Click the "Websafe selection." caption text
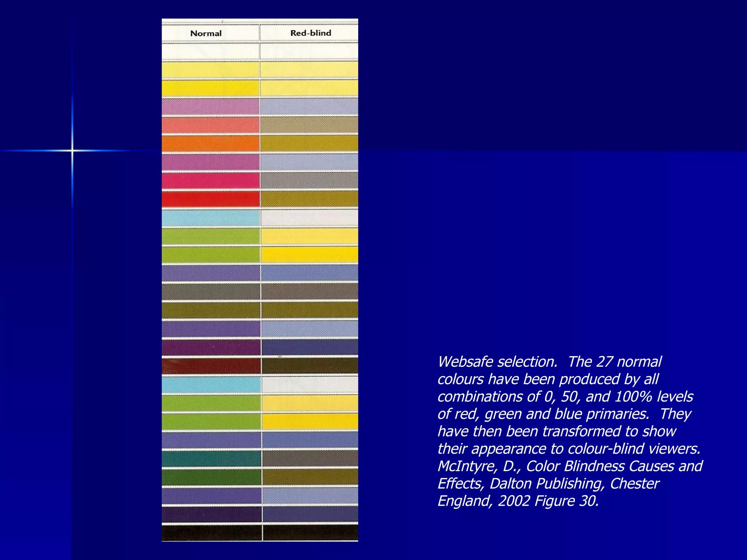747x560 pixels. 498,362
